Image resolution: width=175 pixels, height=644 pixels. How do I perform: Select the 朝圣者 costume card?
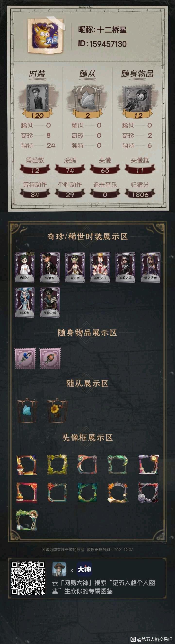pos(25,302)
